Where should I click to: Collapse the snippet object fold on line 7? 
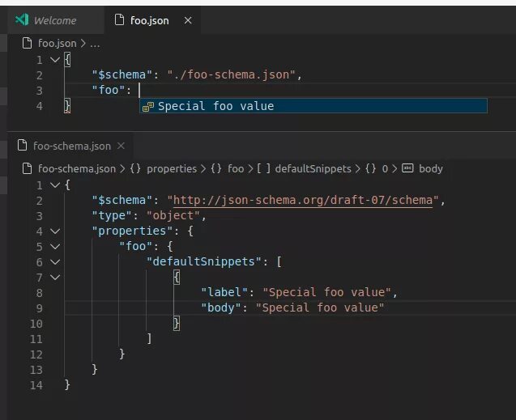coord(55,278)
